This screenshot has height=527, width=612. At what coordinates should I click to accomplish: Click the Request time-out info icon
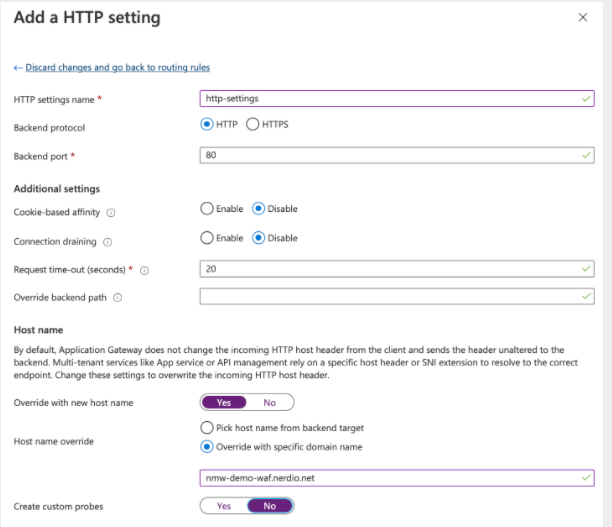pyautogui.click(x=144, y=271)
